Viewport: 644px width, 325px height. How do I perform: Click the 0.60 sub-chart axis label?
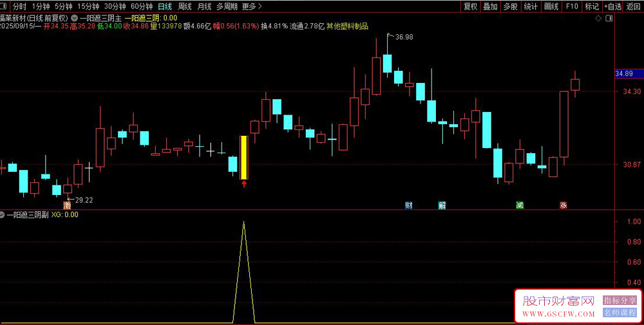(x=634, y=262)
